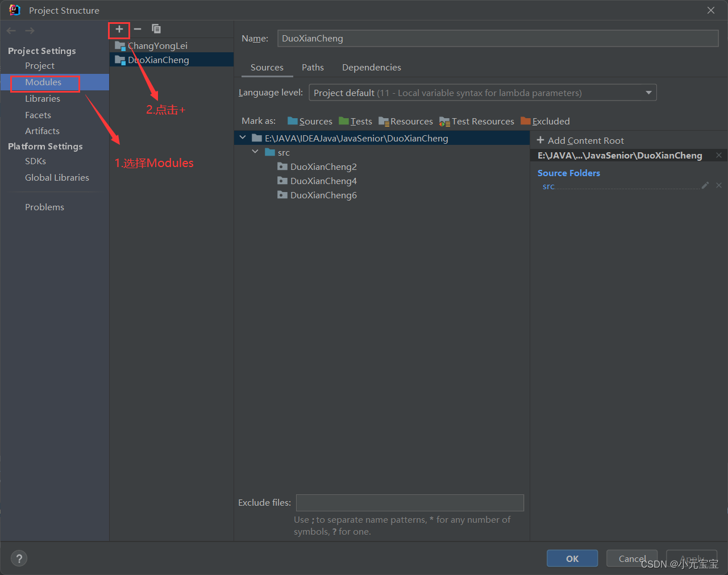Click Add Content Root
Screen dimensions: 728x575
580,140
